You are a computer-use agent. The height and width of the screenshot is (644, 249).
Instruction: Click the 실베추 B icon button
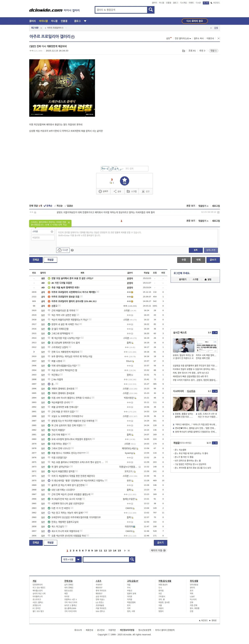(103, 191)
